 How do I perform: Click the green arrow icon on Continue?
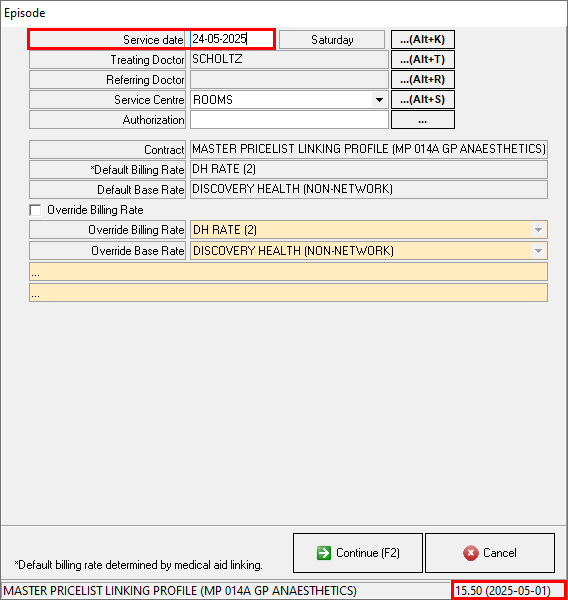(x=324, y=553)
